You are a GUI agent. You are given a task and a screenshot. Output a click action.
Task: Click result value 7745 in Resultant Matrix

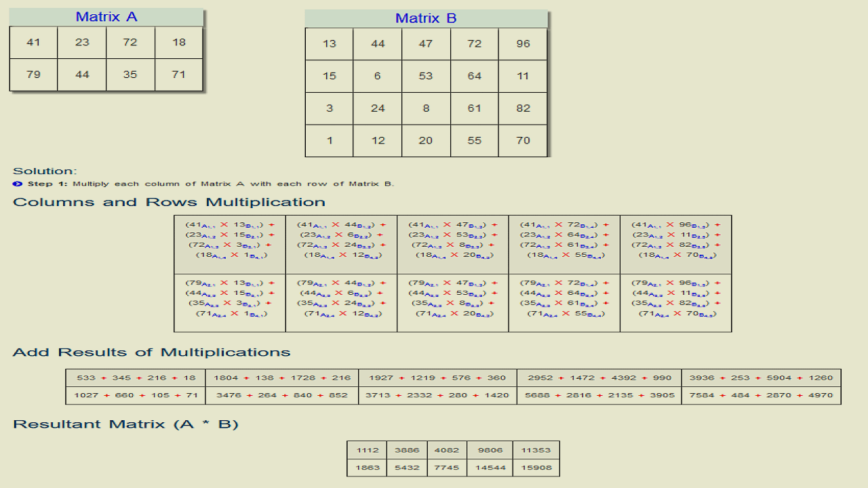[447, 468]
